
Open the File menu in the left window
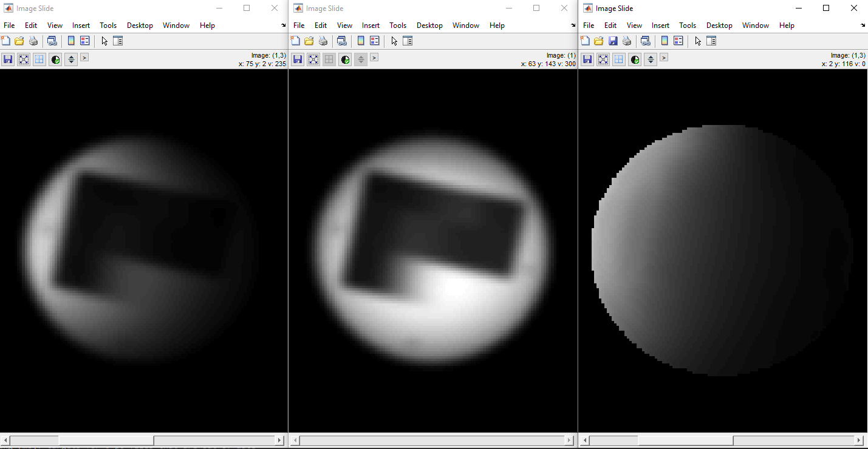coord(9,25)
